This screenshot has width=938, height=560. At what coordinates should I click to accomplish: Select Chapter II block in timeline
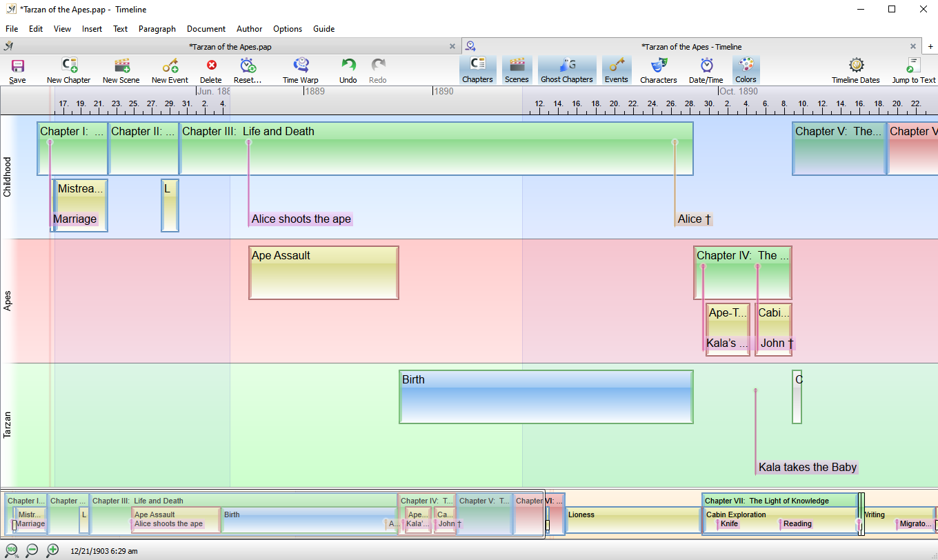[x=143, y=148]
